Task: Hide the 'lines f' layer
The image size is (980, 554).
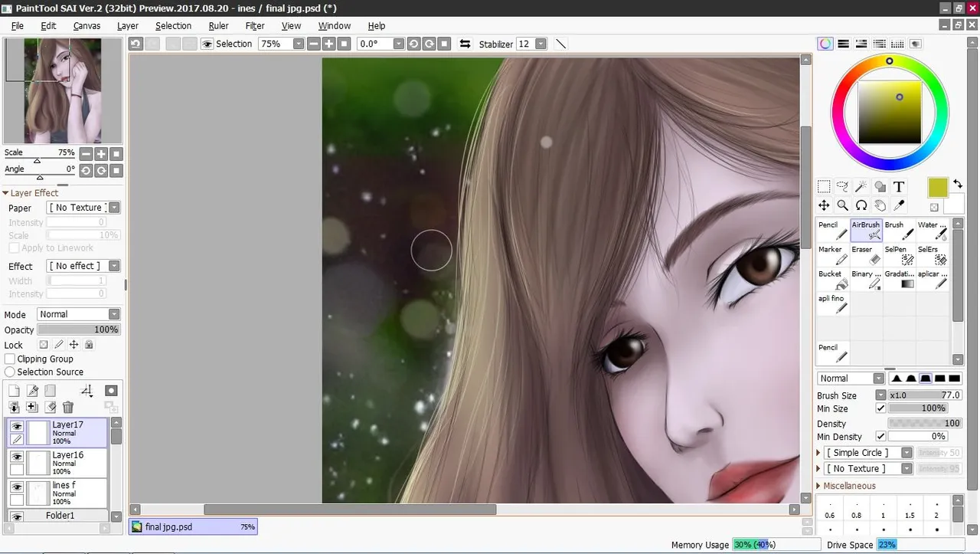Action: [x=16, y=487]
